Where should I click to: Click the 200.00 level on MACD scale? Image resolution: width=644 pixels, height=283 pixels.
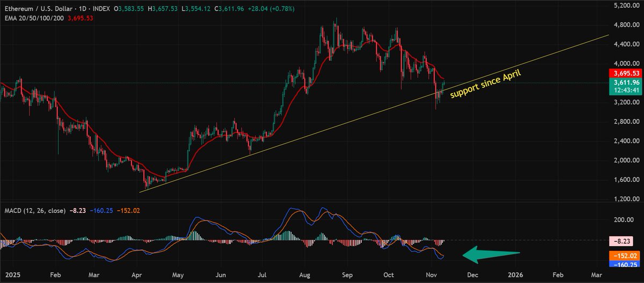pos(625,220)
